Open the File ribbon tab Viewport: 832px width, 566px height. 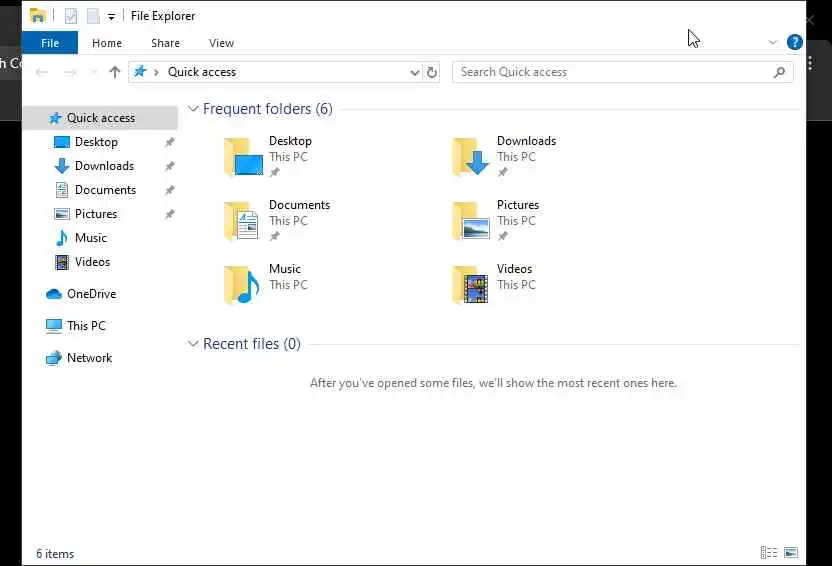click(50, 43)
